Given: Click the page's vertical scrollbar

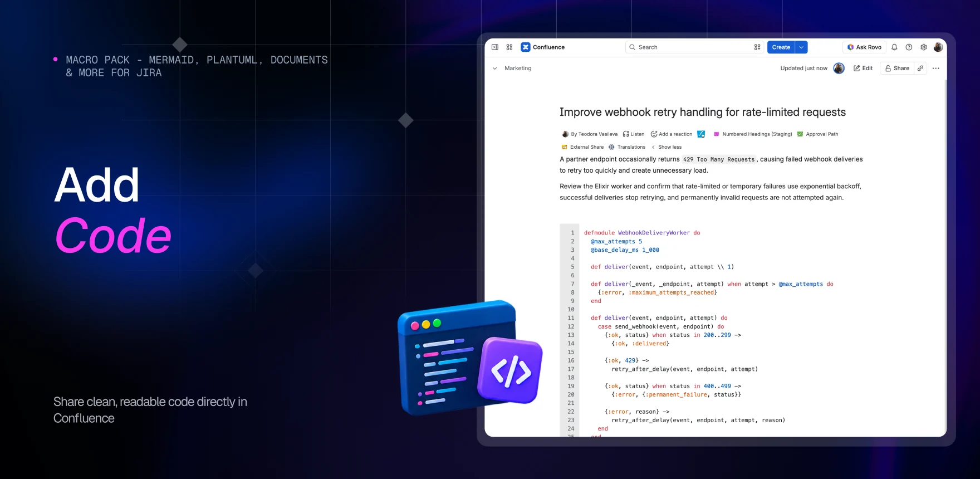Looking at the screenshot, I should (945, 257).
